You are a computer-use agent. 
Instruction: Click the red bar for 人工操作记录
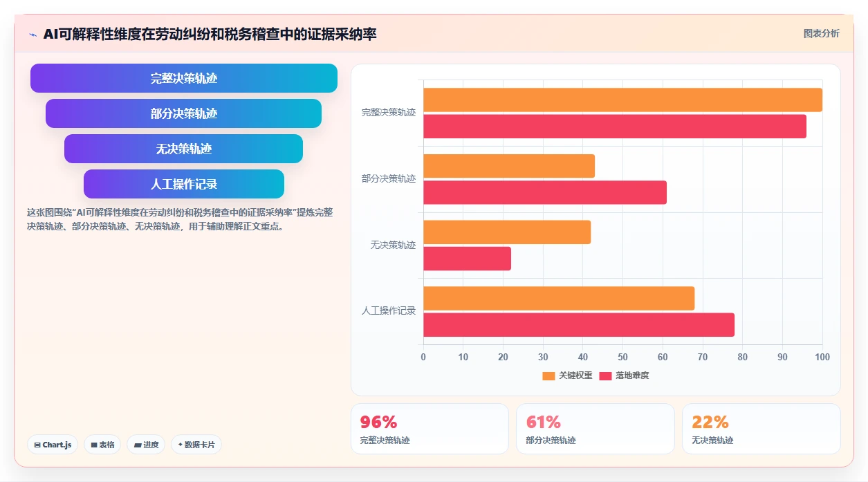[x=579, y=325]
